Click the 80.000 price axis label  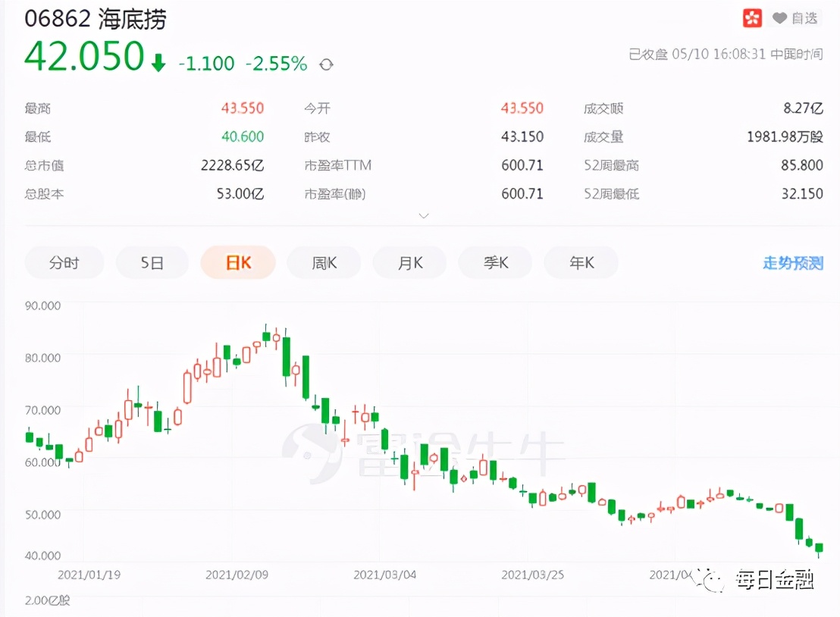[x=43, y=358]
